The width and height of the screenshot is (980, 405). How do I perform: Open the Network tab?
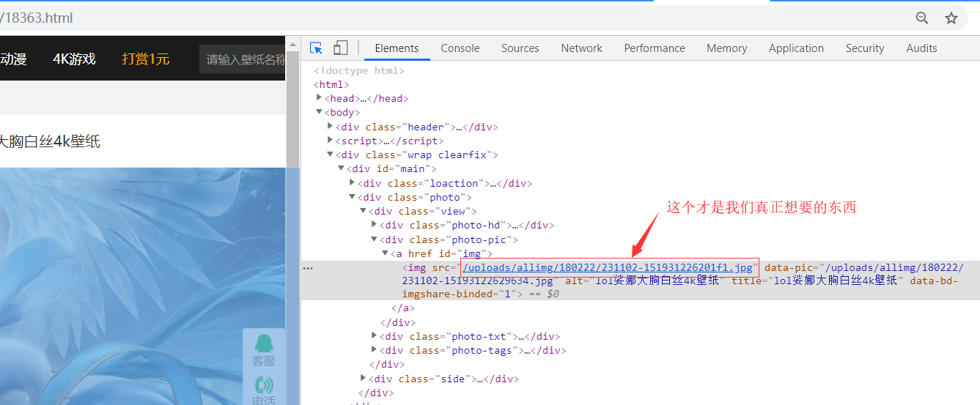pyautogui.click(x=582, y=48)
